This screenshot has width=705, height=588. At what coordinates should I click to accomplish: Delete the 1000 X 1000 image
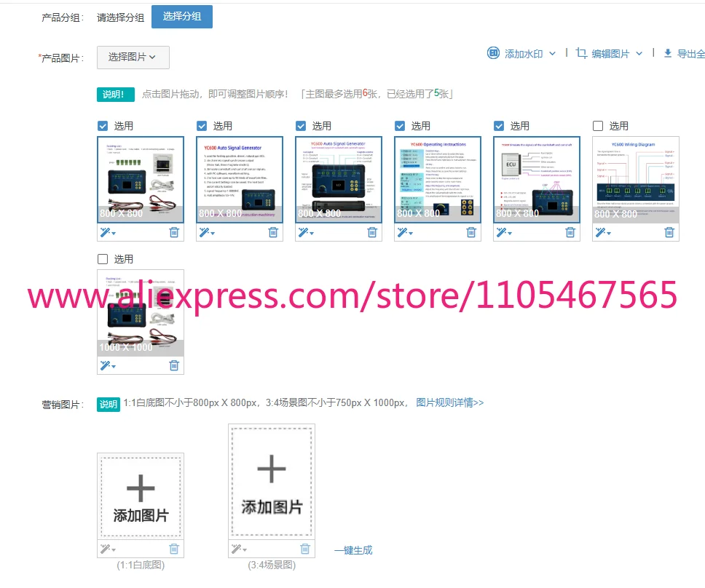tap(174, 365)
